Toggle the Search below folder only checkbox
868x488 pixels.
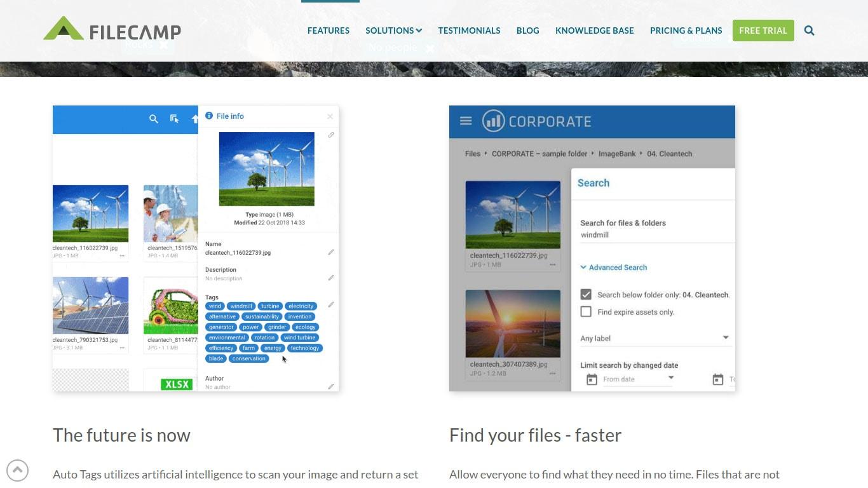tap(586, 295)
